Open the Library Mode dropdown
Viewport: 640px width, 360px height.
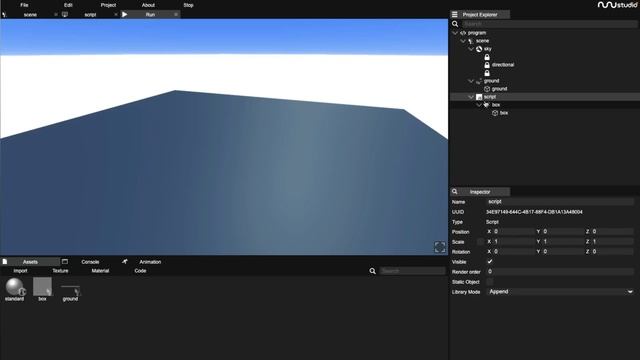tap(560, 292)
